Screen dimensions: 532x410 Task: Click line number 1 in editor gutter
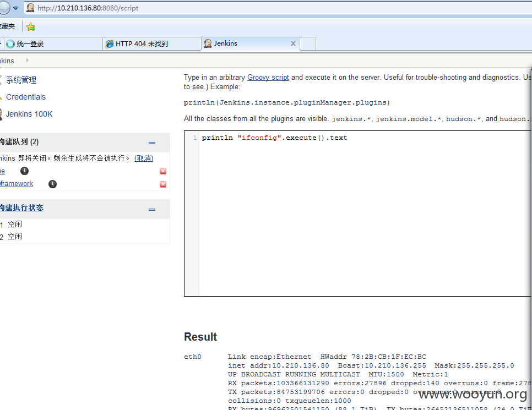(x=195, y=138)
